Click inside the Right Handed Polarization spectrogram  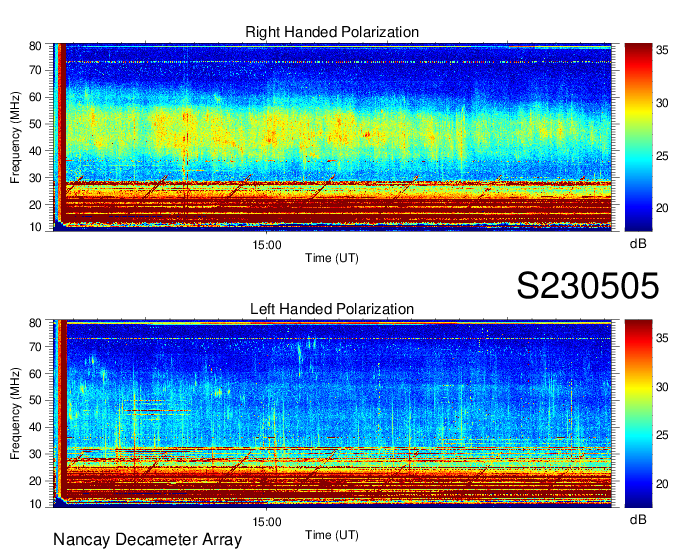click(x=332, y=137)
